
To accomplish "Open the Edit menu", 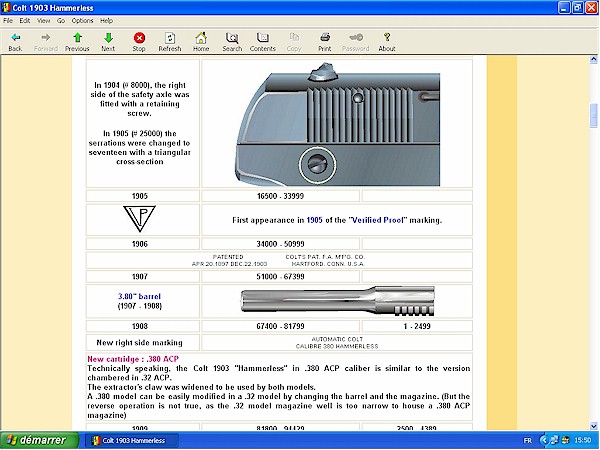I will click(24, 21).
